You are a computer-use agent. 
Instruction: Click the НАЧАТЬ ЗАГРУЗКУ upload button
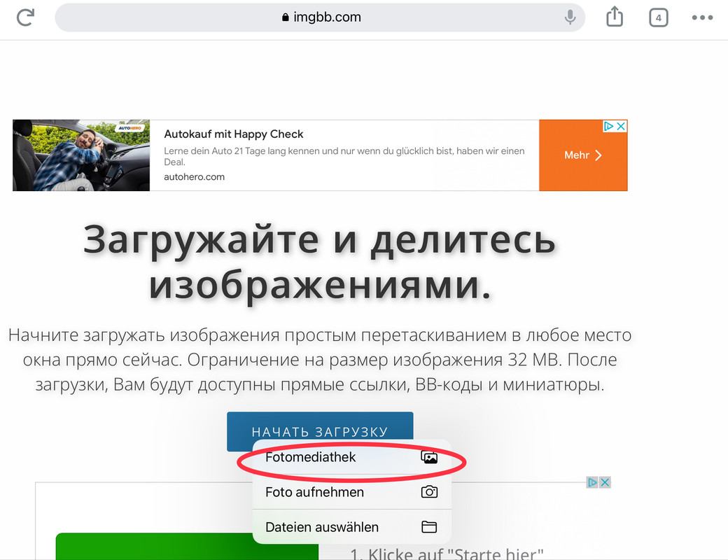pos(320,426)
